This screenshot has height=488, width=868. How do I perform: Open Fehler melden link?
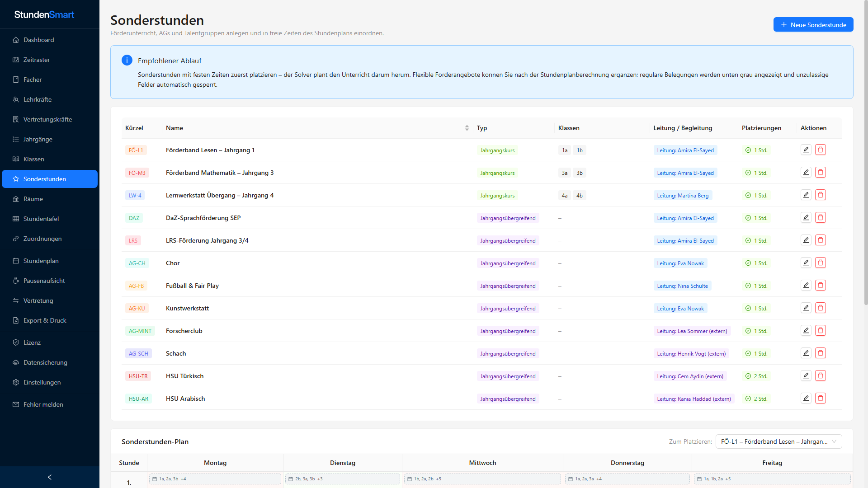[50, 404]
